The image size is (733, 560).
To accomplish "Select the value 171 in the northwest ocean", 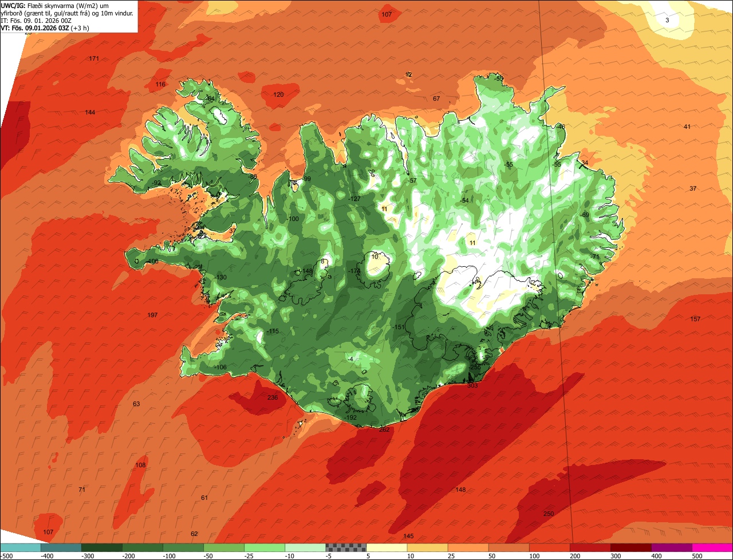I will (x=94, y=59).
